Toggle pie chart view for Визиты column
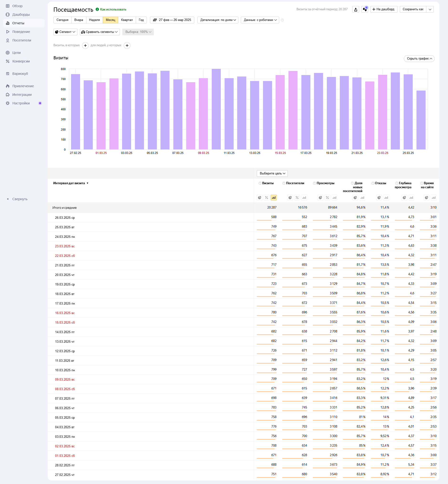448x484 pixels. point(260,198)
